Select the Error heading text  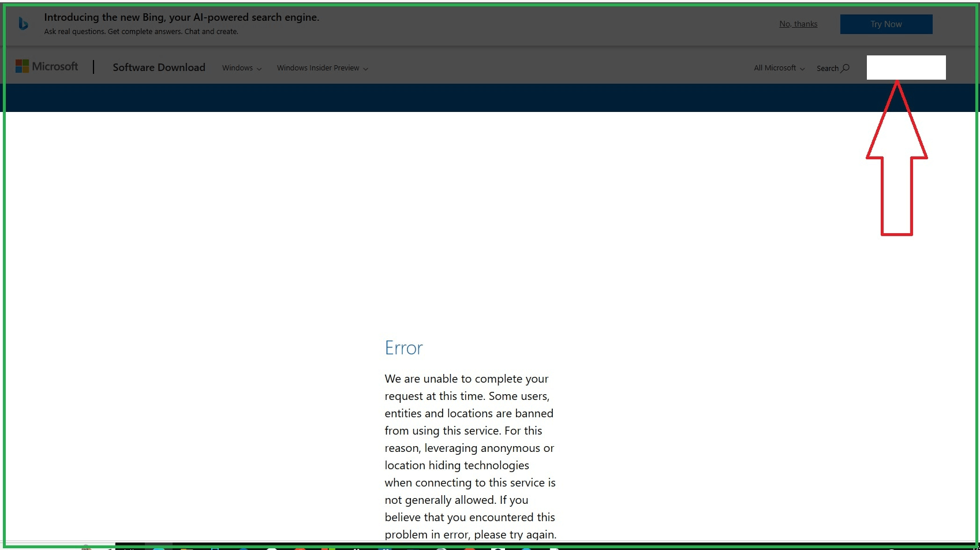[403, 348]
